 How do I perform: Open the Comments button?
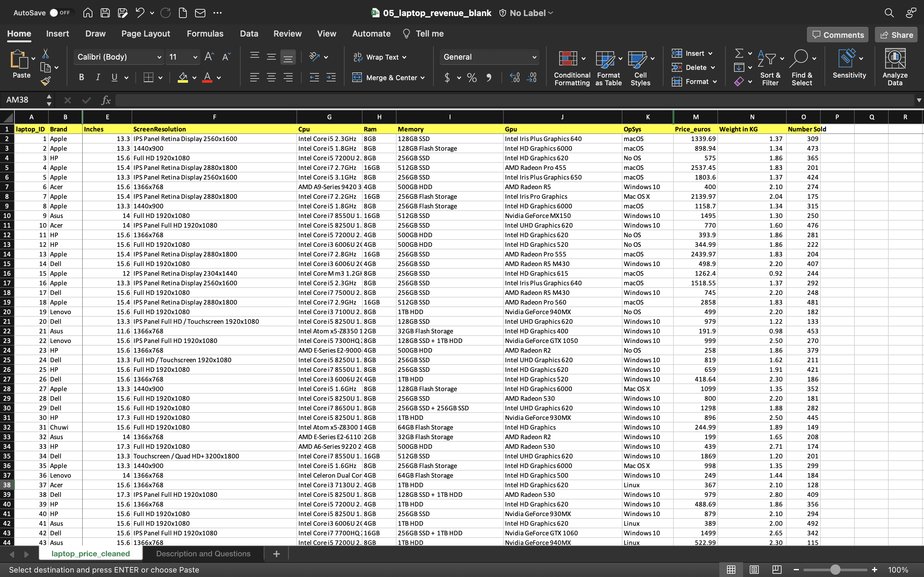pyautogui.click(x=838, y=35)
